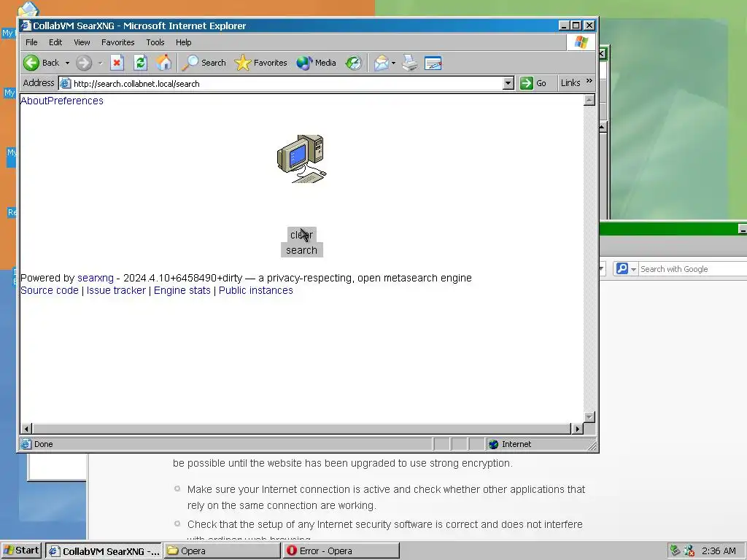Follow the searxng link in the footer
Viewport: 747px width, 560px height.
click(x=96, y=278)
